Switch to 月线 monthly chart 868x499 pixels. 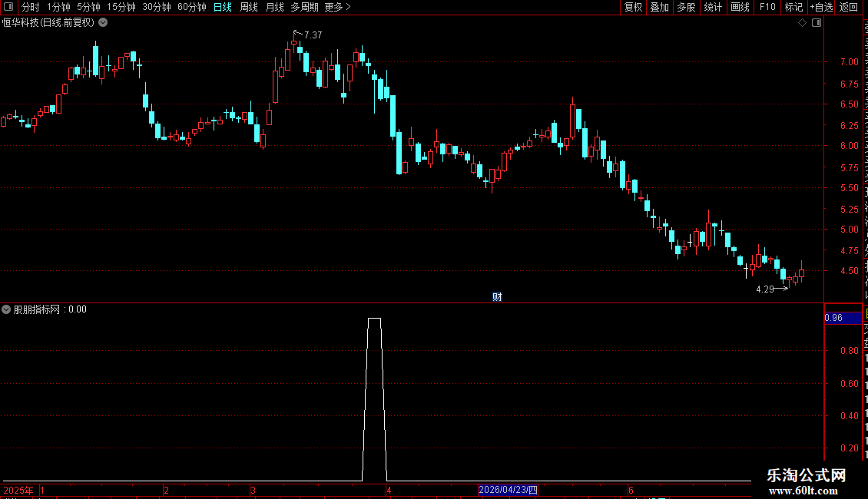[x=274, y=7]
